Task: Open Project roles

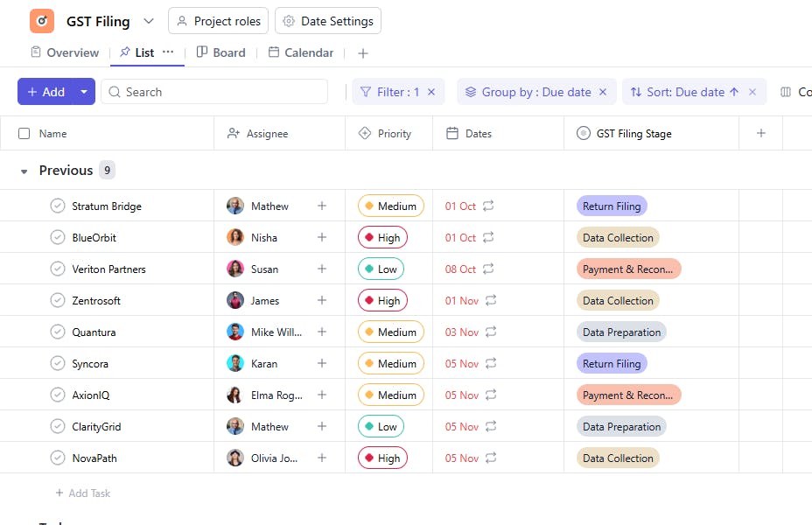Action: pyautogui.click(x=218, y=21)
